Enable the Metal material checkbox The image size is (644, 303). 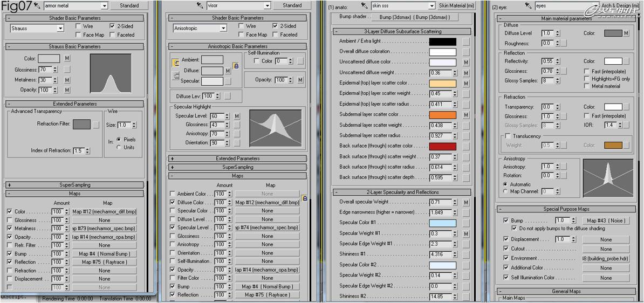586,86
